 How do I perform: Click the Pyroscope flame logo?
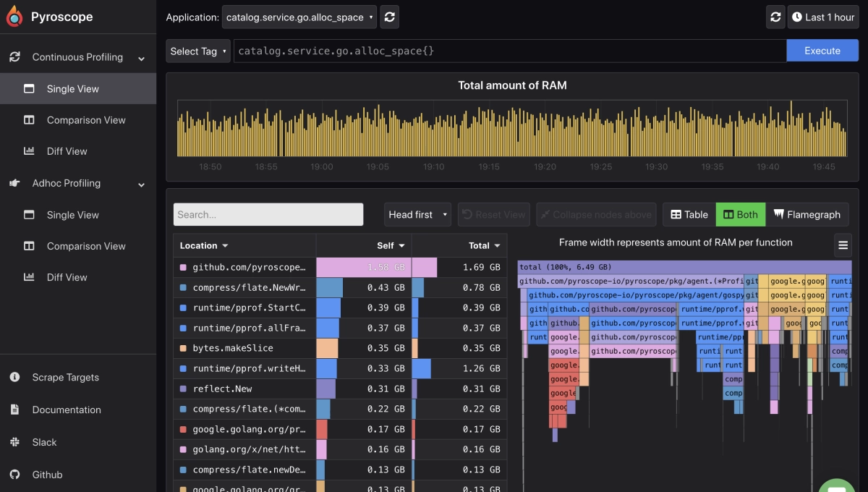pos(14,17)
